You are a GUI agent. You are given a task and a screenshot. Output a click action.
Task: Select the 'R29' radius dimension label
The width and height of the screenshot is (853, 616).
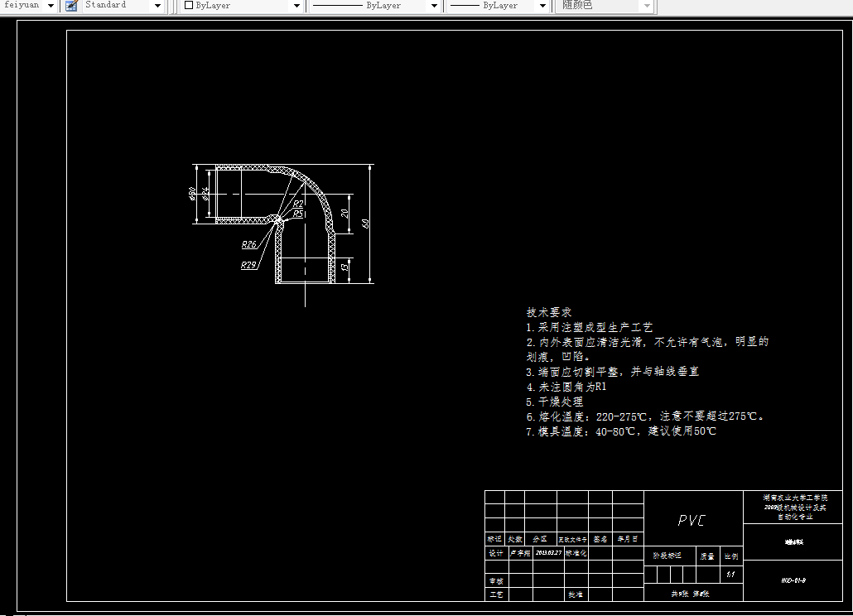coord(248,265)
